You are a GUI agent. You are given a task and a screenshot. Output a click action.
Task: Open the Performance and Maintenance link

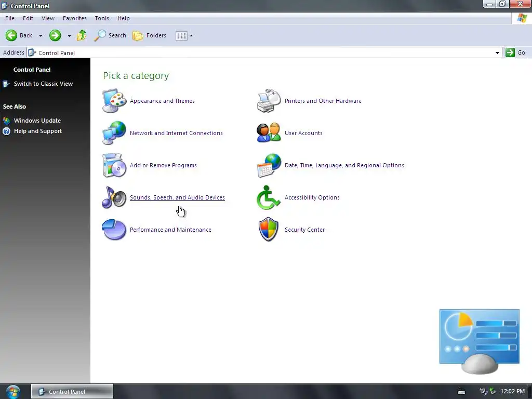[170, 230]
